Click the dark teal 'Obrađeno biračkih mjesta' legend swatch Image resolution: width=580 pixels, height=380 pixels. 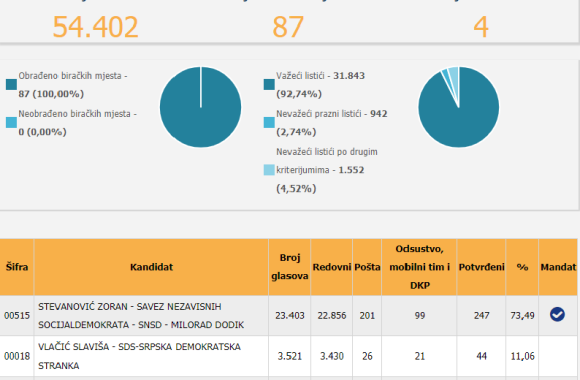click(11, 84)
